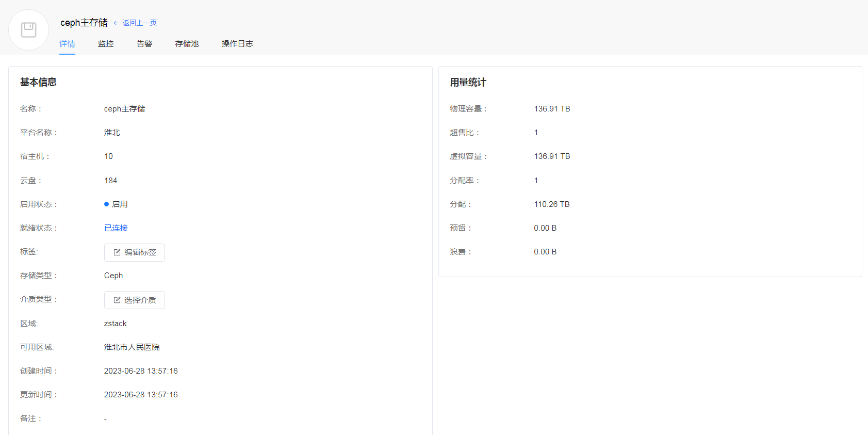
Task: Click available zone value 淮北市人民医院
Action: 132,347
